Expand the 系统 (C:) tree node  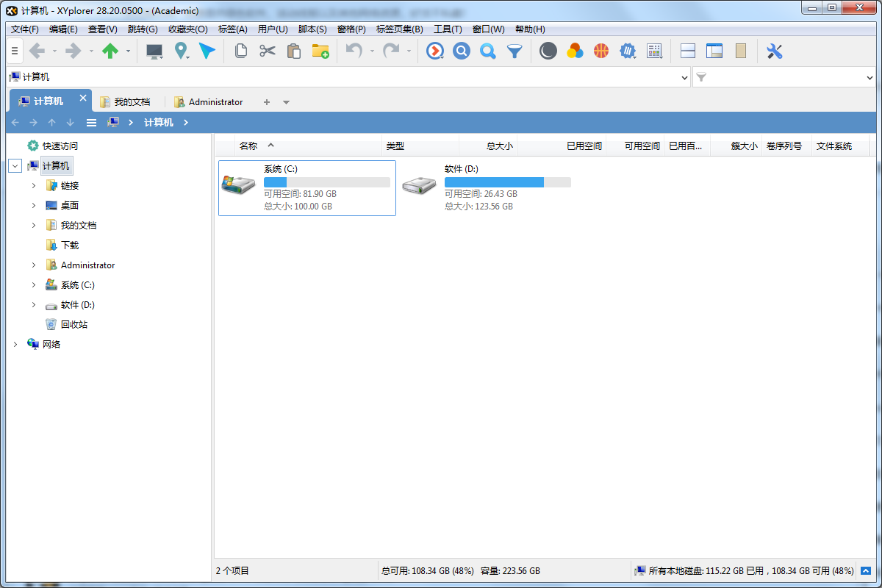34,285
